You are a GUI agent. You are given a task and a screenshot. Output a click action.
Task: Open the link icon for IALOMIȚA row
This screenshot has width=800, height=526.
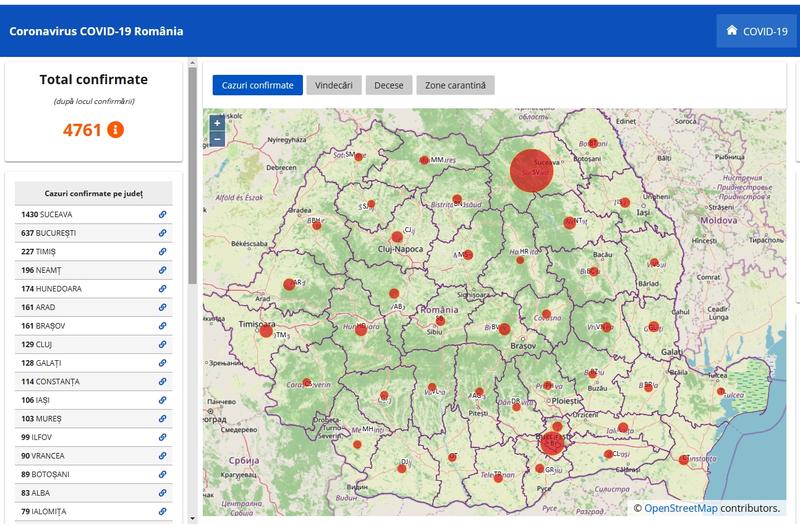coord(162,511)
